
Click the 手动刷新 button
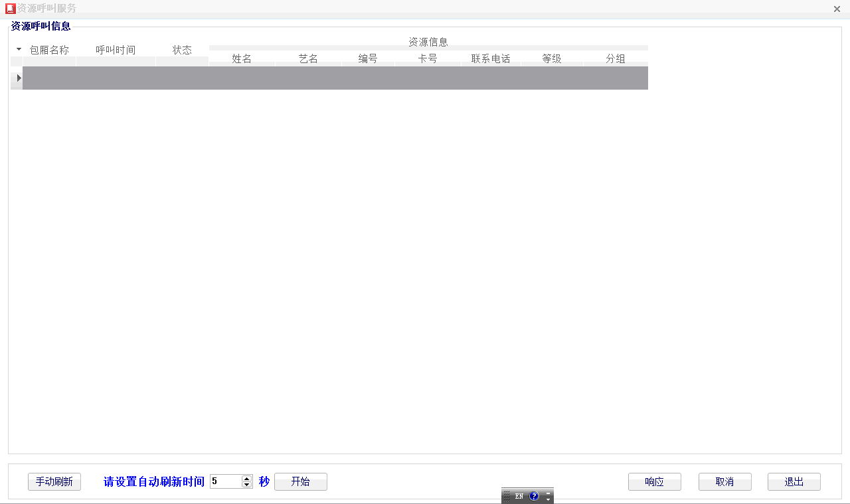(54, 481)
